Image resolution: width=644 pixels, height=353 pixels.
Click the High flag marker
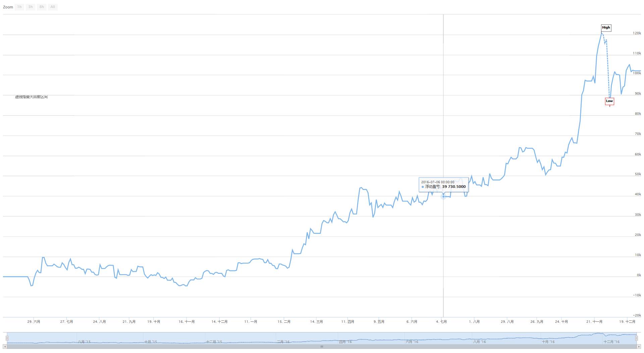click(606, 28)
